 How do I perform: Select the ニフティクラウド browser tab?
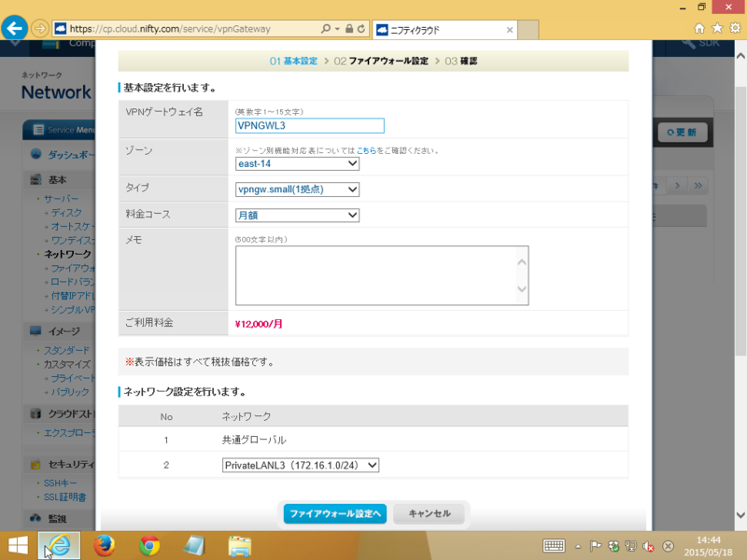pyautogui.click(x=444, y=30)
